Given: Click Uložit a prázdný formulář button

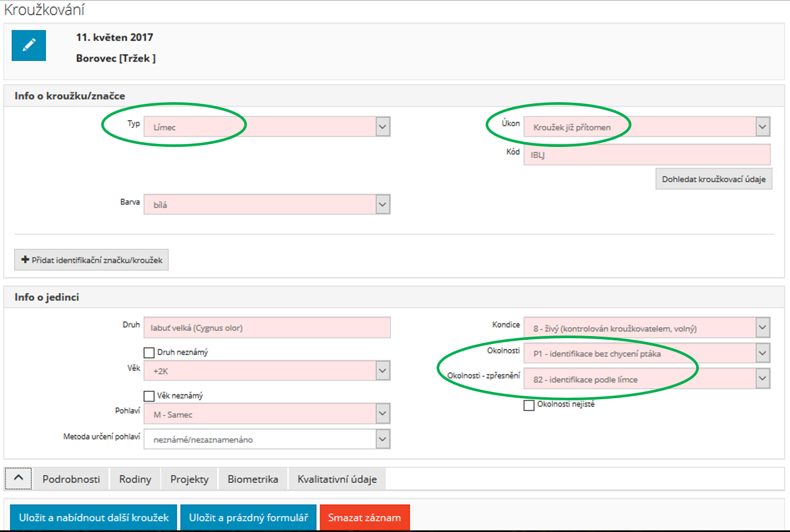Looking at the screenshot, I should [248, 517].
